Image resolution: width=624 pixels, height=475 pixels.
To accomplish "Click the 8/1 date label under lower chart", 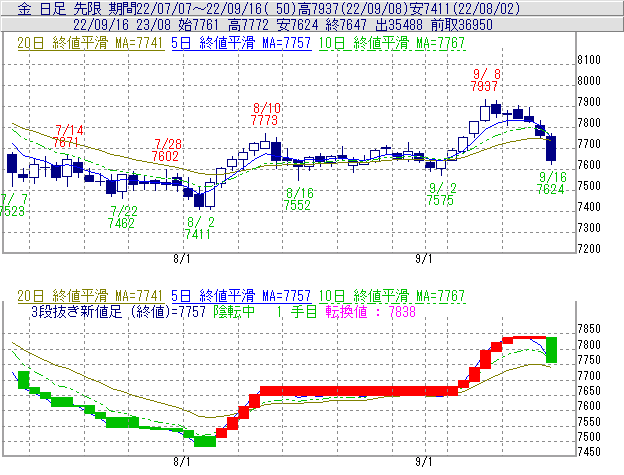I will pos(181,462).
